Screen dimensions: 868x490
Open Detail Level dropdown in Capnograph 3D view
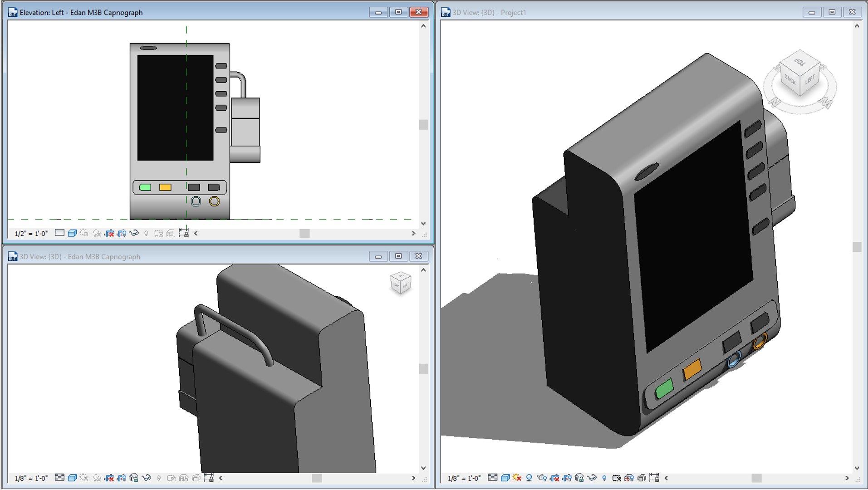tap(59, 477)
